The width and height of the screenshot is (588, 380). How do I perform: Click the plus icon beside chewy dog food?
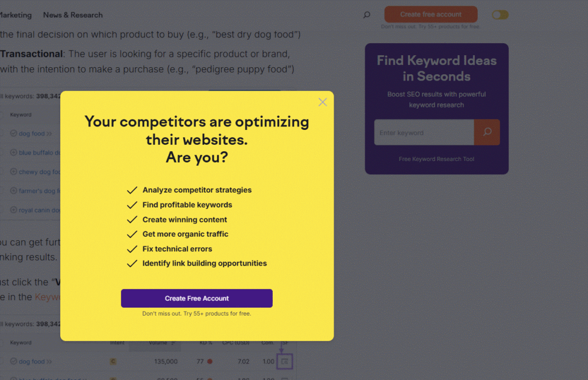pos(13,171)
